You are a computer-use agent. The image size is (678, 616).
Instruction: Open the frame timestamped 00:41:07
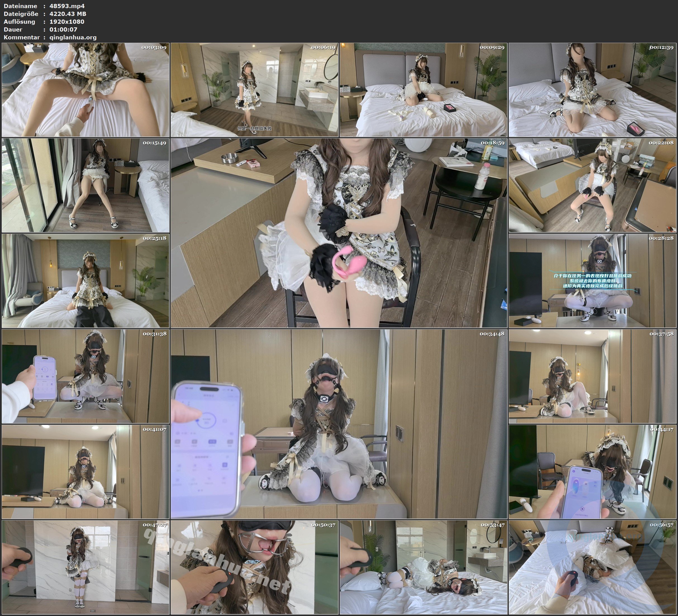[85, 471]
